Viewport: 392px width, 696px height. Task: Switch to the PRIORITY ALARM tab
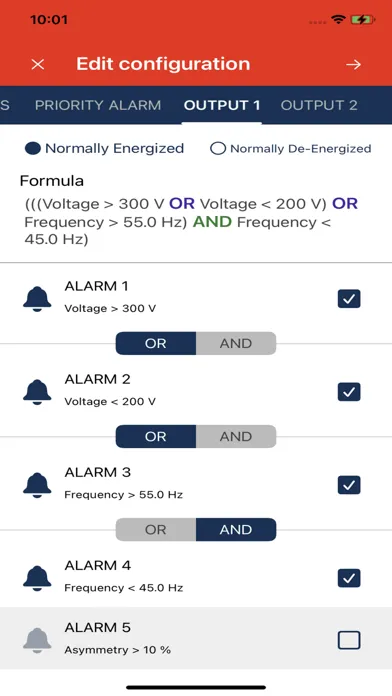(x=98, y=105)
